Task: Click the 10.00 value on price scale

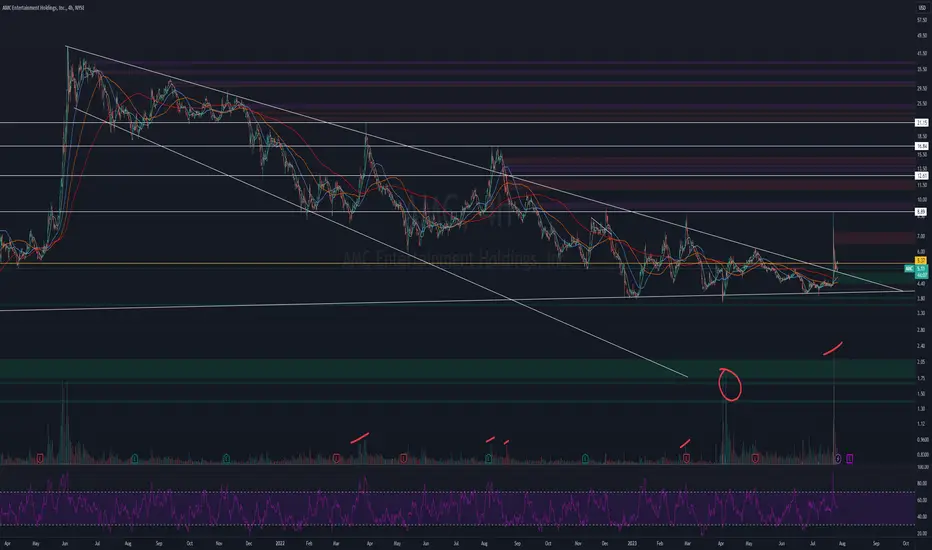Action: click(921, 200)
